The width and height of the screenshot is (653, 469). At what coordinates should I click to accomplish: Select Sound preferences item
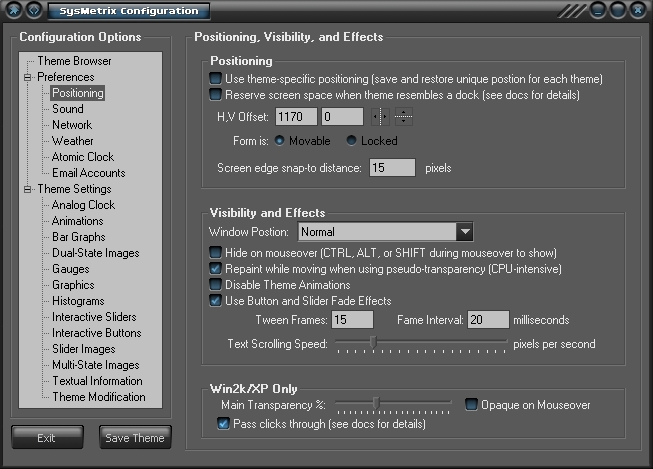click(x=68, y=109)
